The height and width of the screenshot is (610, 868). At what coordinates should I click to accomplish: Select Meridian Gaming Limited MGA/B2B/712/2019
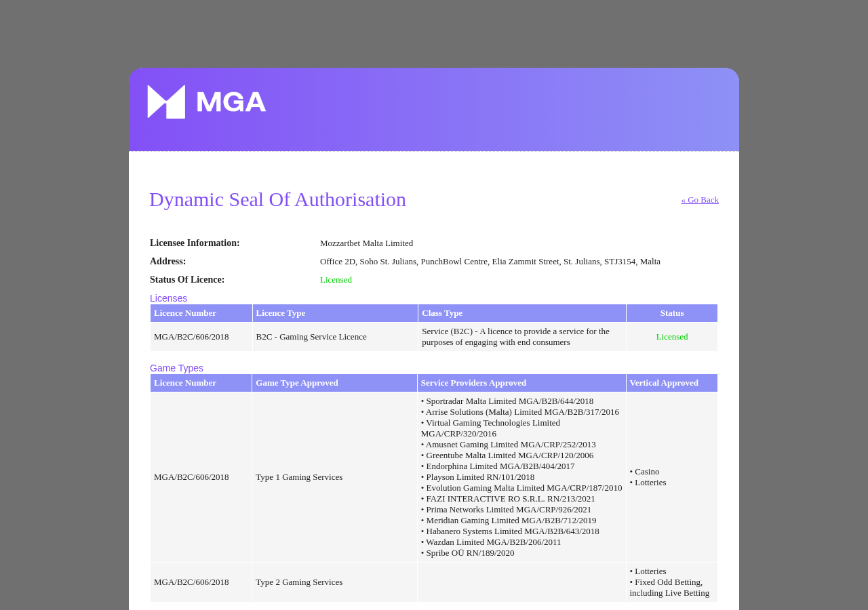point(509,521)
